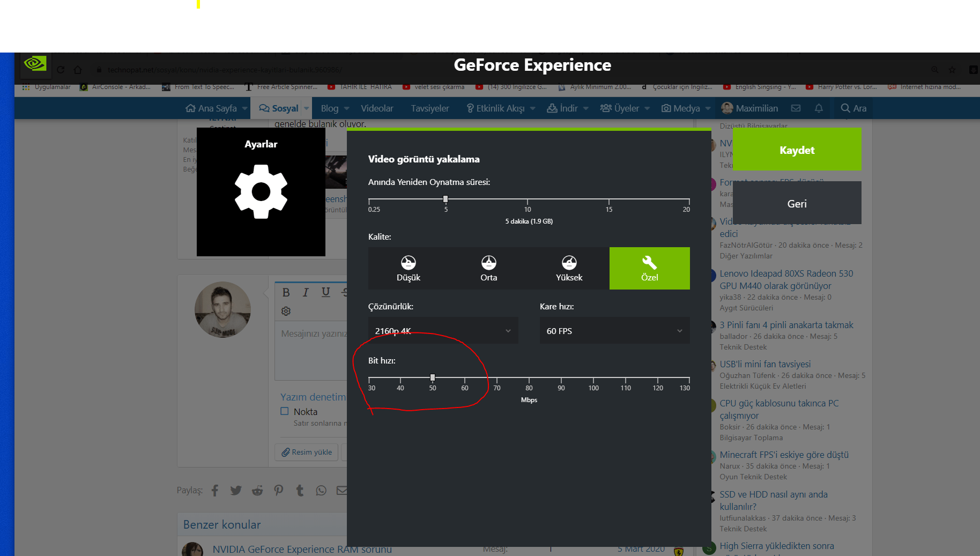The width and height of the screenshot is (980, 556).
Task: Open the inbox envelope icon in the navbar
Action: pyautogui.click(x=796, y=108)
